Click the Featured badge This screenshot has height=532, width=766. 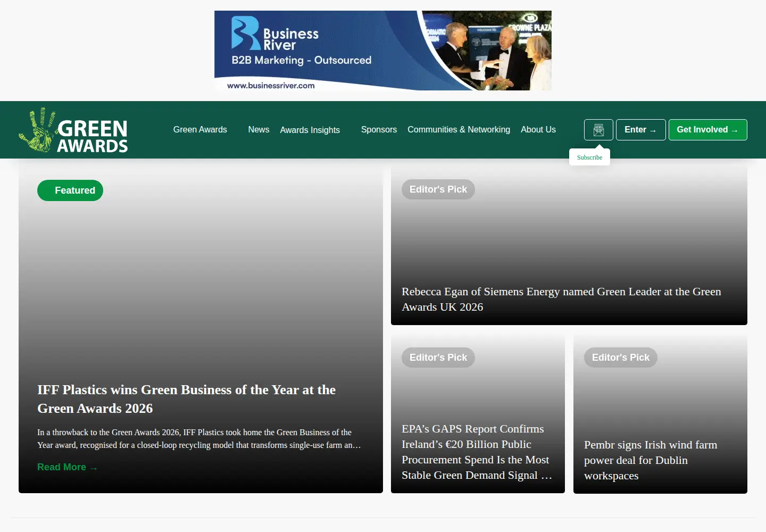70,190
